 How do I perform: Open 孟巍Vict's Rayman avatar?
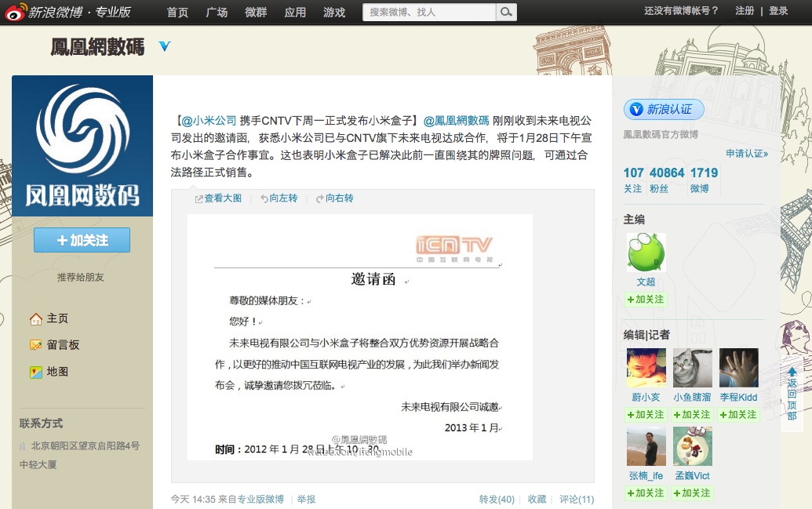pyautogui.click(x=693, y=446)
